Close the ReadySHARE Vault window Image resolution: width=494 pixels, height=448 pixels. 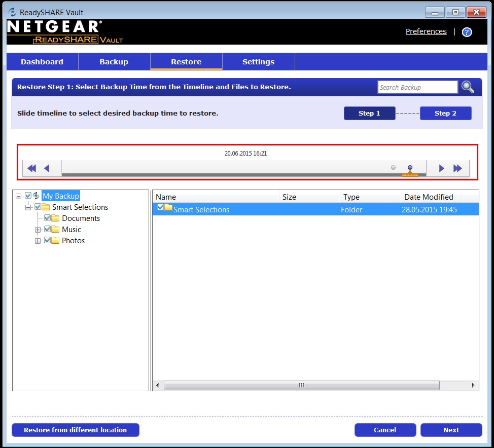pyautogui.click(x=476, y=12)
